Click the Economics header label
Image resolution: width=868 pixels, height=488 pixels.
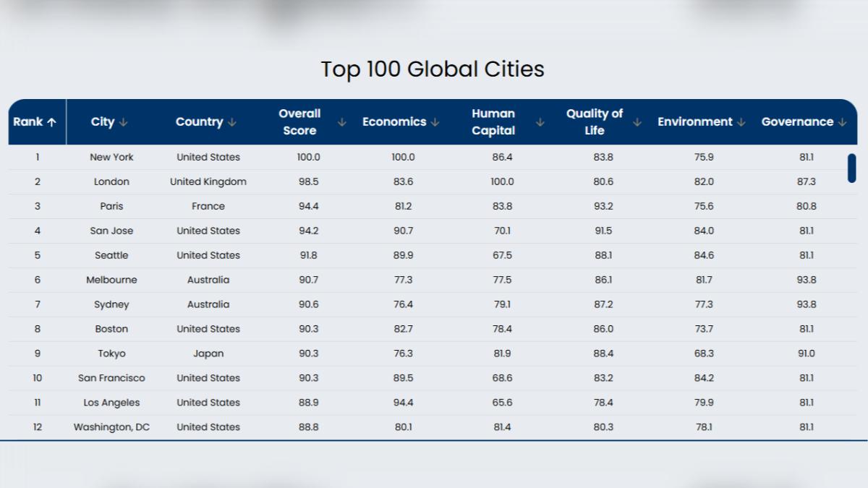[x=394, y=122]
